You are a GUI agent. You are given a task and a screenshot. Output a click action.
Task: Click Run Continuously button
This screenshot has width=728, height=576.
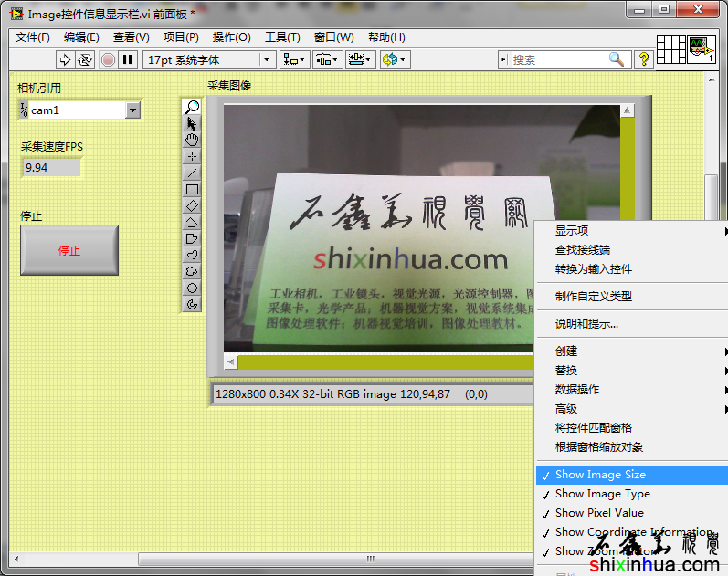pos(85,59)
